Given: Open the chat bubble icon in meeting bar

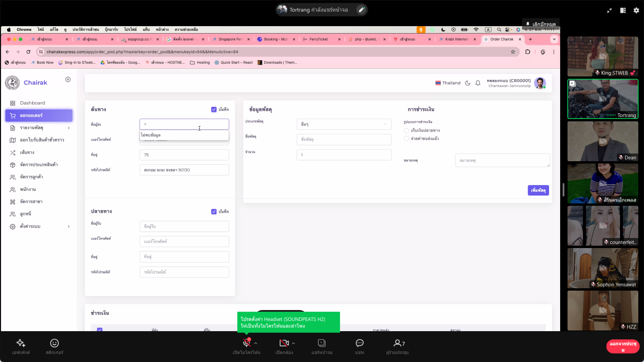Looking at the screenshot, I should click(x=360, y=343).
